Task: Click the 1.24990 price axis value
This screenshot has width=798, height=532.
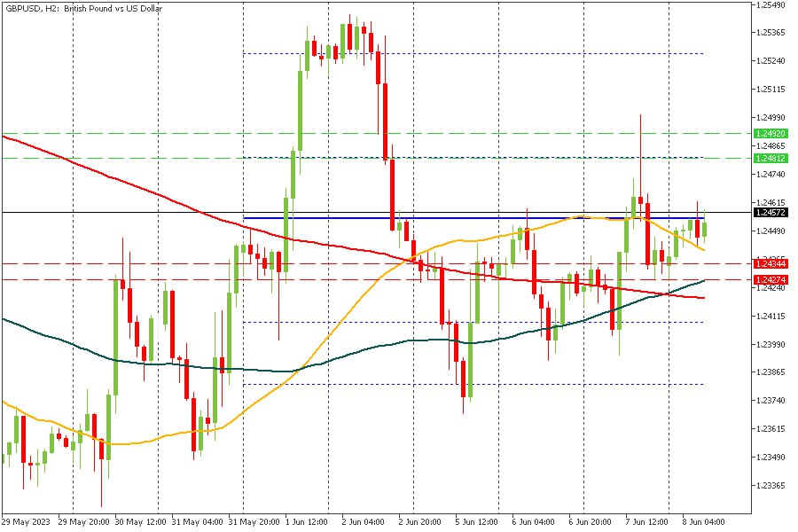Action: [771, 118]
